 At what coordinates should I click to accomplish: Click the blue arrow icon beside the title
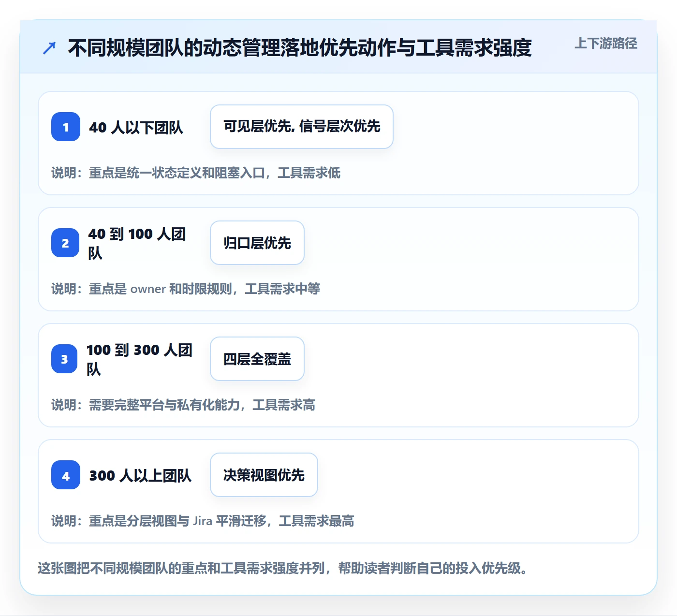pos(49,48)
